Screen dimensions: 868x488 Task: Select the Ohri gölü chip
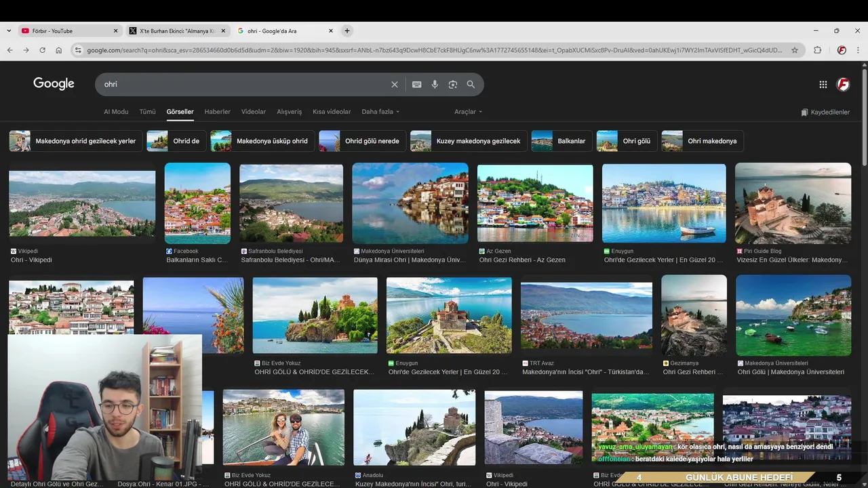[627, 141]
